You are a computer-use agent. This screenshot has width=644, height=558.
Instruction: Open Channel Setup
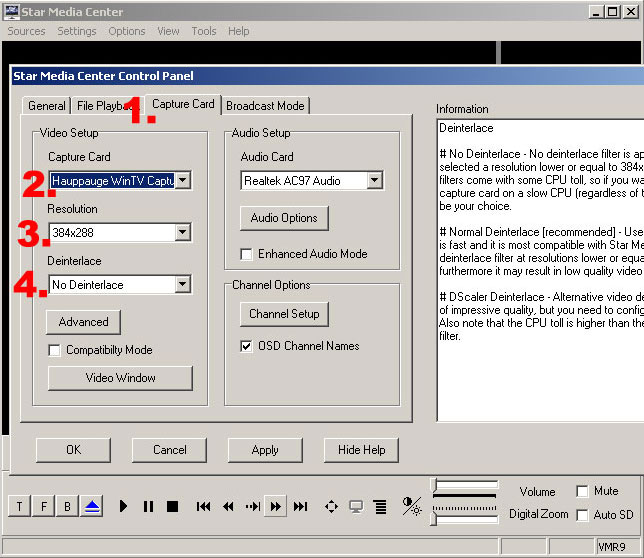point(284,314)
